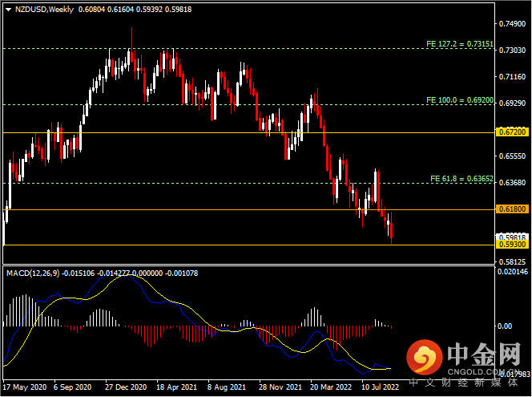Click the 20 Mar 2022 date label
Screen dimensions: 532x397
click(x=331, y=387)
